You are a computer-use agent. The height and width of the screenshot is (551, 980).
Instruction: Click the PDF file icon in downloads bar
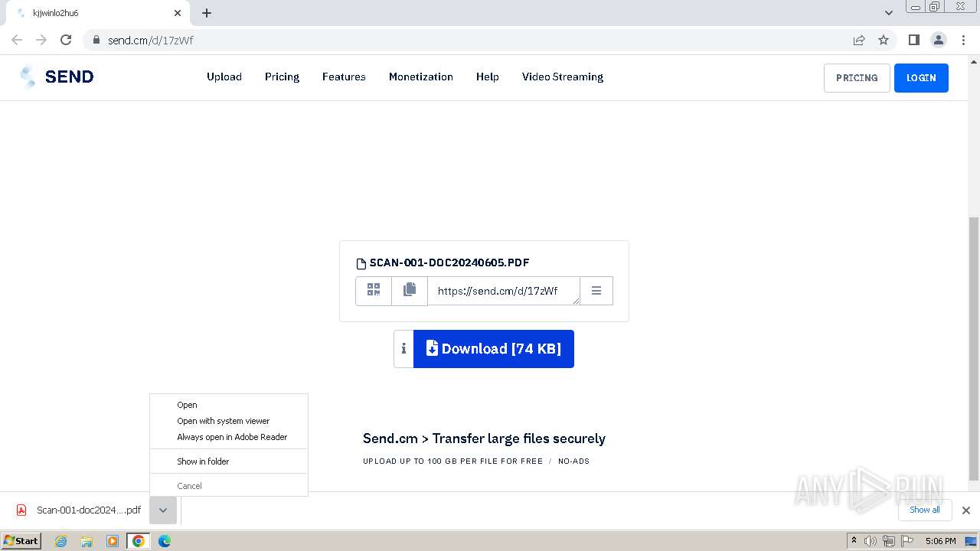[x=21, y=510]
